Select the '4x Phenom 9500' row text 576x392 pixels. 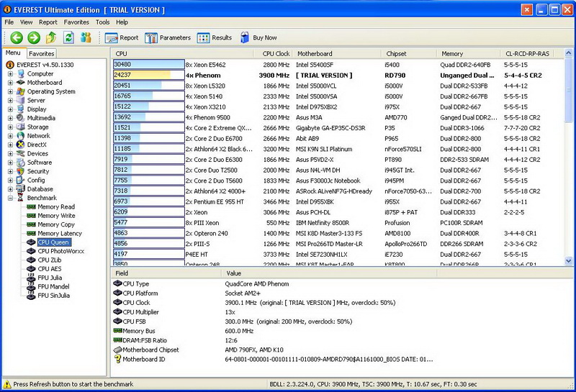[x=207, y=117]
